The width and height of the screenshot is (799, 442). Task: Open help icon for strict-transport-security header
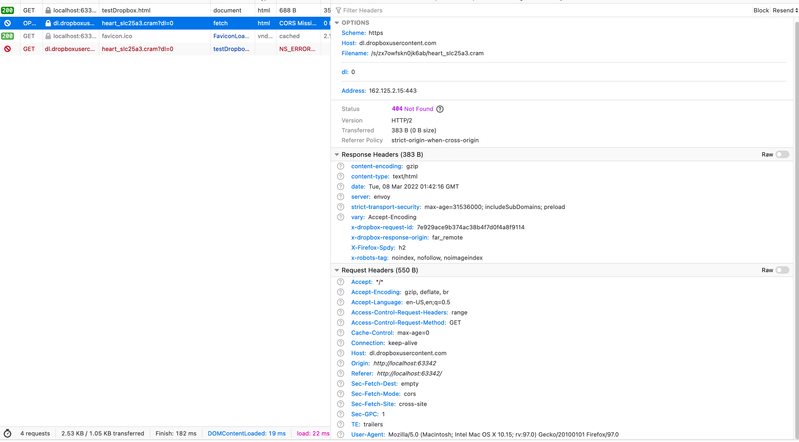point(340,207)
